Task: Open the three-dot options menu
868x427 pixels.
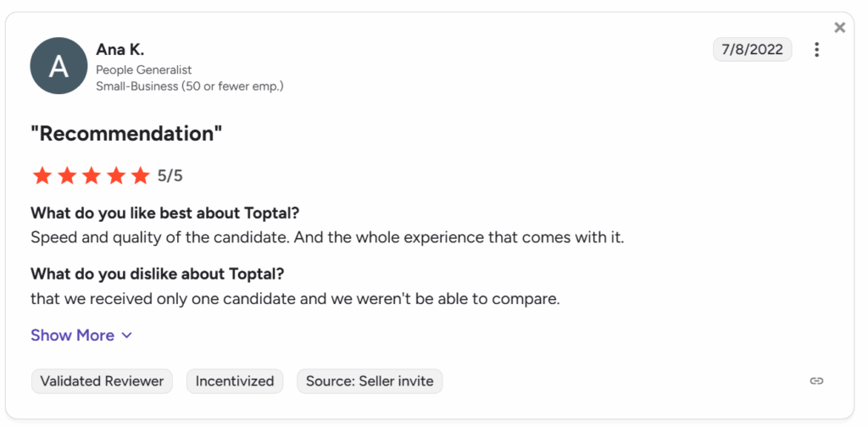Action: (x=816, y=50)
